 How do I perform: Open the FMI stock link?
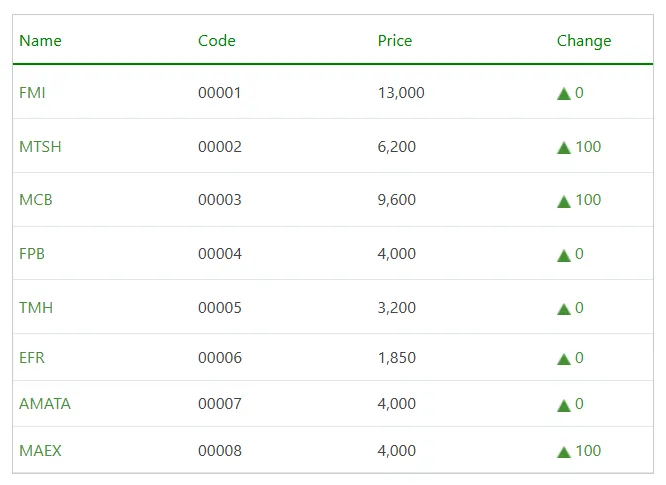tap(32, 93)
